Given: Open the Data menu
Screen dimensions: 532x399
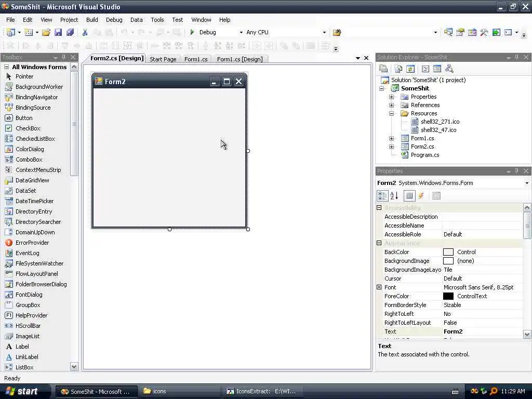Looking at the screenshot, I should point(137,20).
